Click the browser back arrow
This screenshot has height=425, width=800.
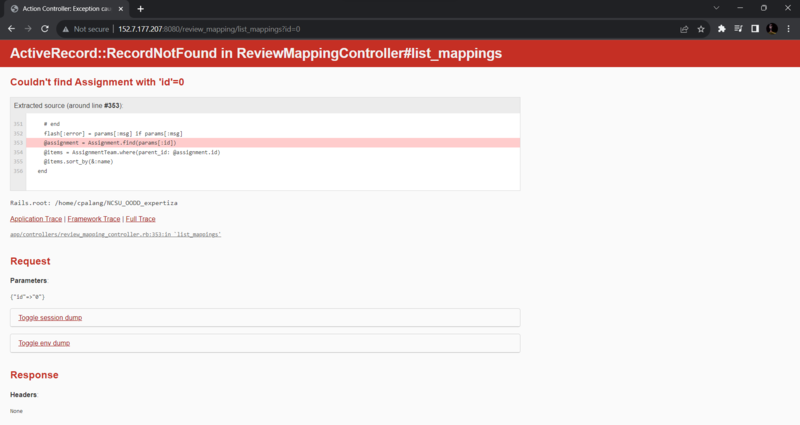coord(12,29)
